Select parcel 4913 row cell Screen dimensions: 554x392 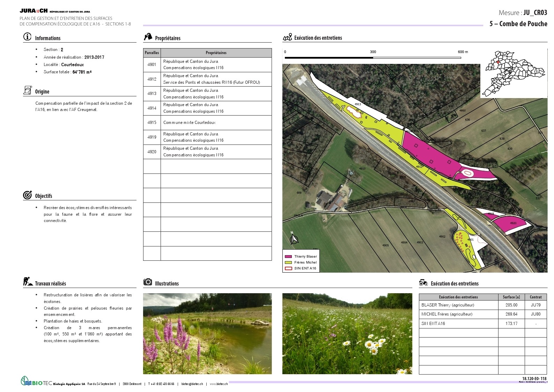click(152, 94)
